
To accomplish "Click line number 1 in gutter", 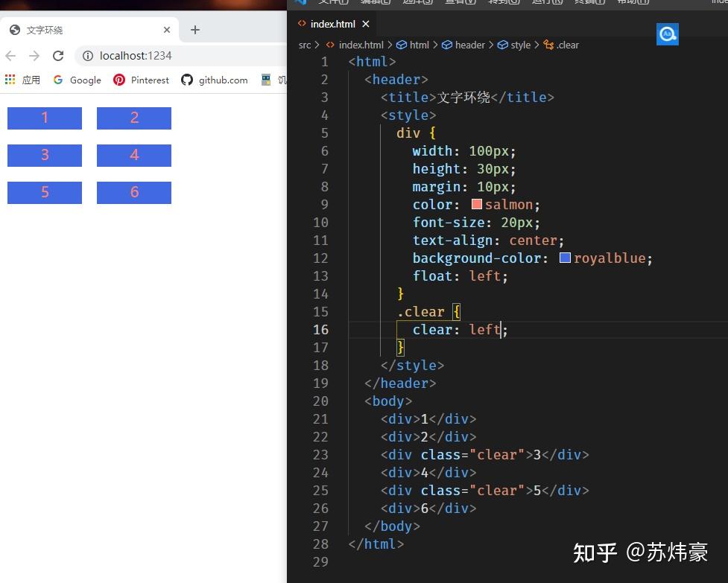I will click(325, 62).
